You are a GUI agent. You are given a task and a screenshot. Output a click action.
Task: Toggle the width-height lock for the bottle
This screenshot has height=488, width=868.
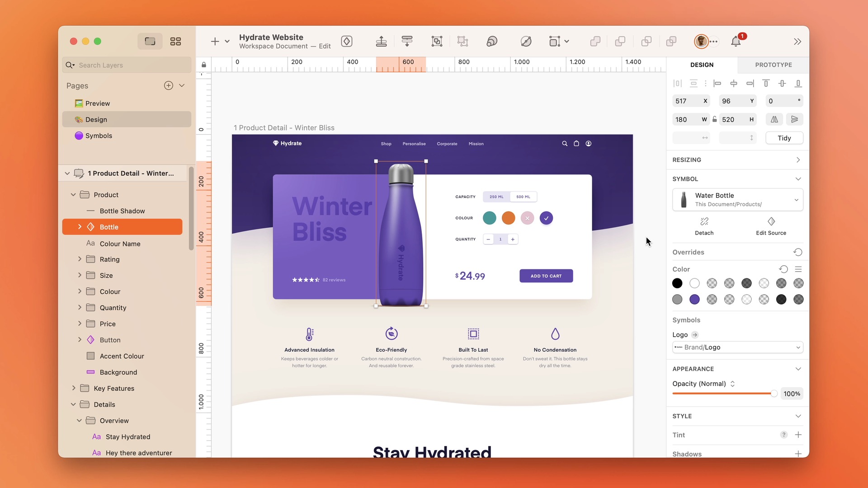[715, 119]
